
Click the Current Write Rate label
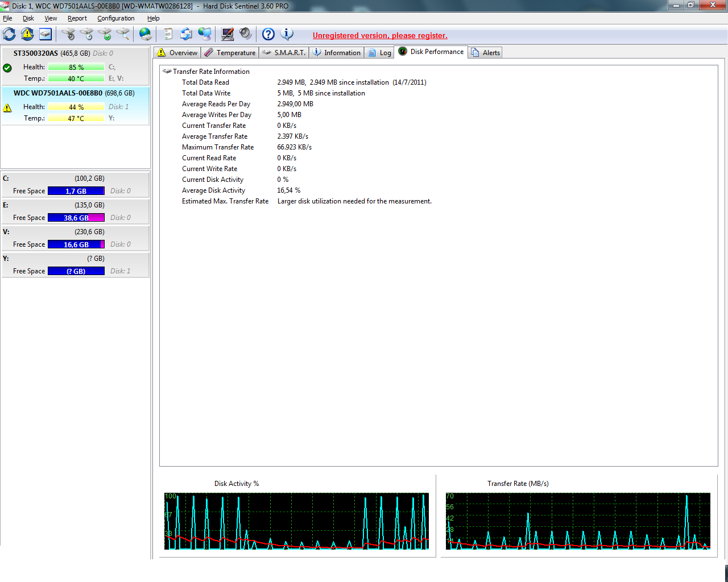pyautogui.click(x=210, y=169)
